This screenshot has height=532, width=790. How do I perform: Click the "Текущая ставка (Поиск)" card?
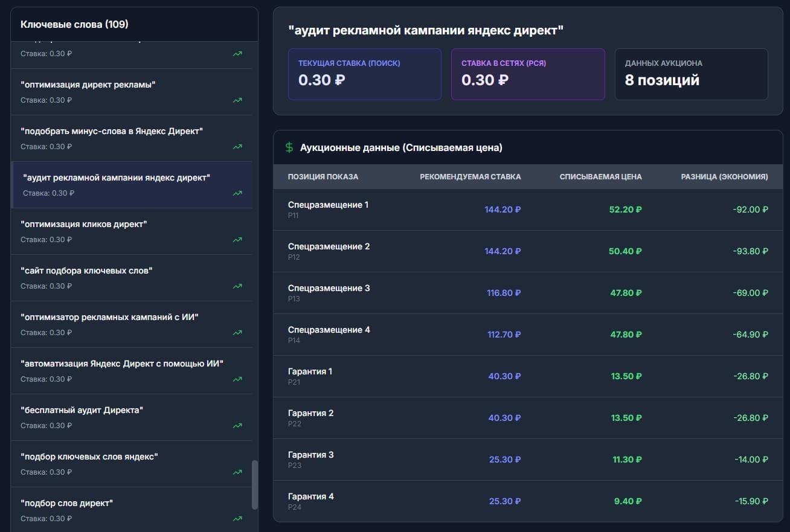(365, 74)
